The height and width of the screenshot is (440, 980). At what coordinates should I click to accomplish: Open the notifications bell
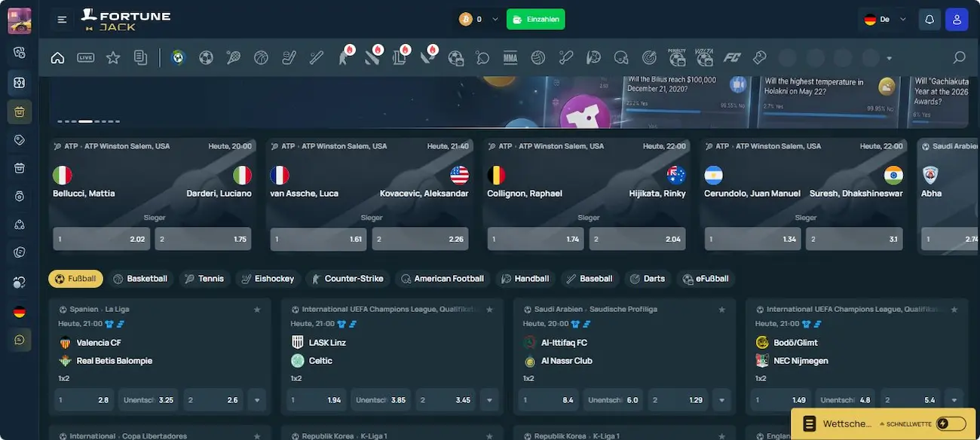click(929, 20)
